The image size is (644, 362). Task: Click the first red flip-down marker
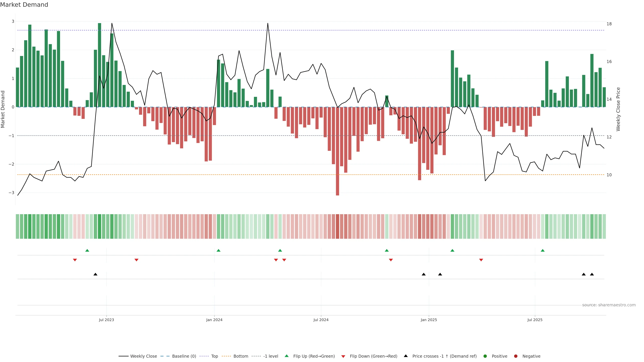pyautogui.click(x=75, y=260)
